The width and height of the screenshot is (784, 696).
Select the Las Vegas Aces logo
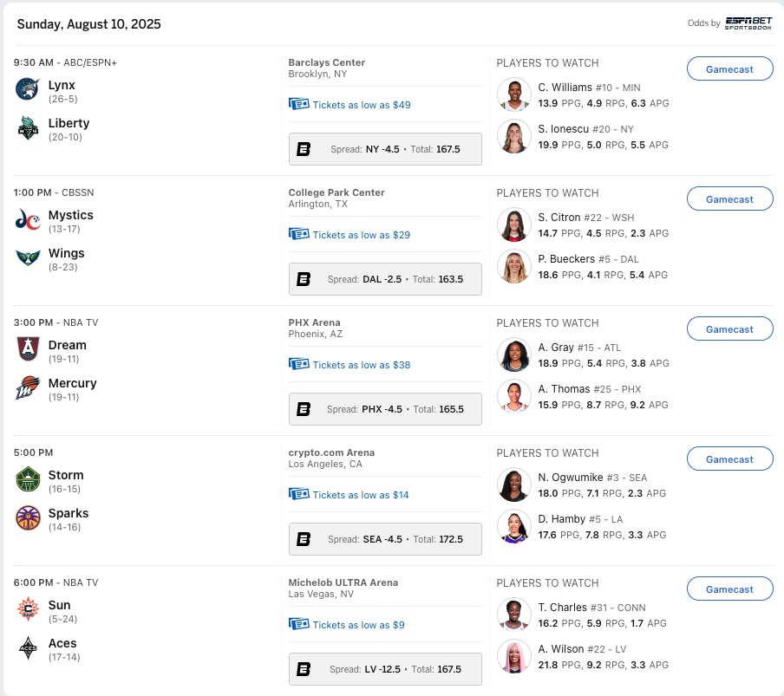click(x=28, y=648)
